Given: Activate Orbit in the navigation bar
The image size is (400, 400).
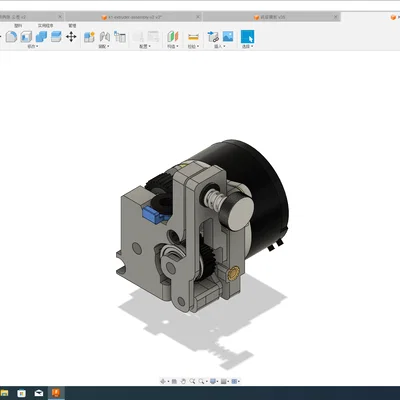Looking at the screenshot, I should click(x=163, y=381).
